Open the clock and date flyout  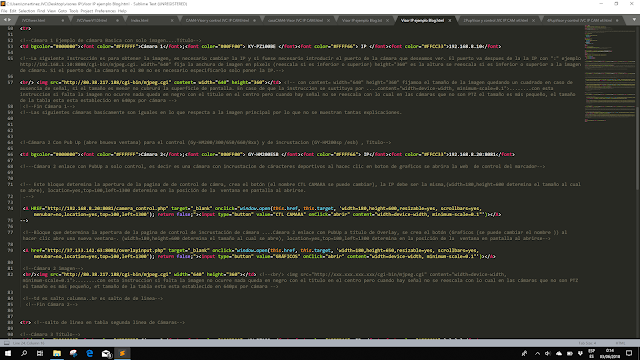[610, 353]
